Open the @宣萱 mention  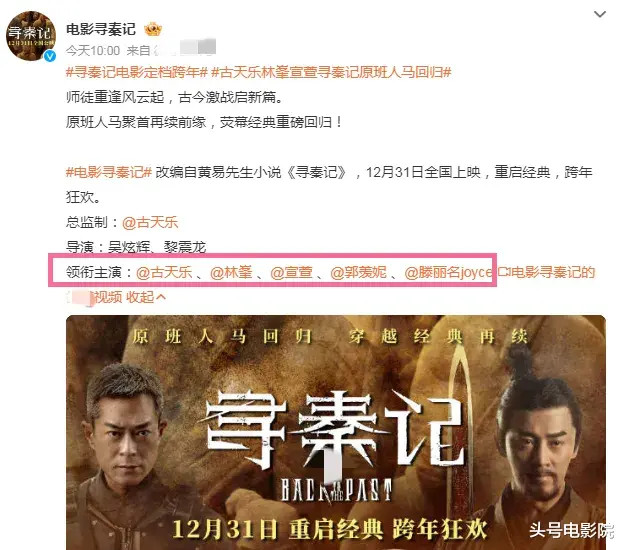[291, 272]
